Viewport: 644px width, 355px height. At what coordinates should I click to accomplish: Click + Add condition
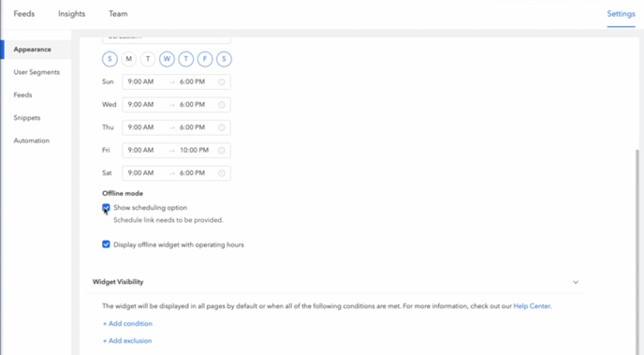point(127,324)
